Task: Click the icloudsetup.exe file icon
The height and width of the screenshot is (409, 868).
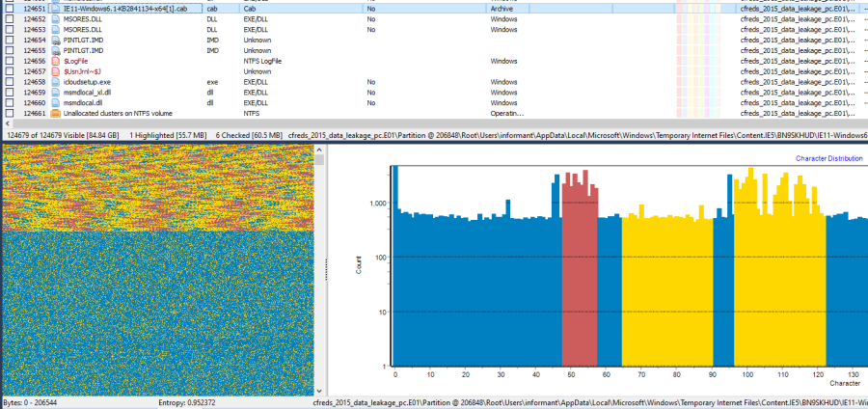Action: tap(57, 82)
